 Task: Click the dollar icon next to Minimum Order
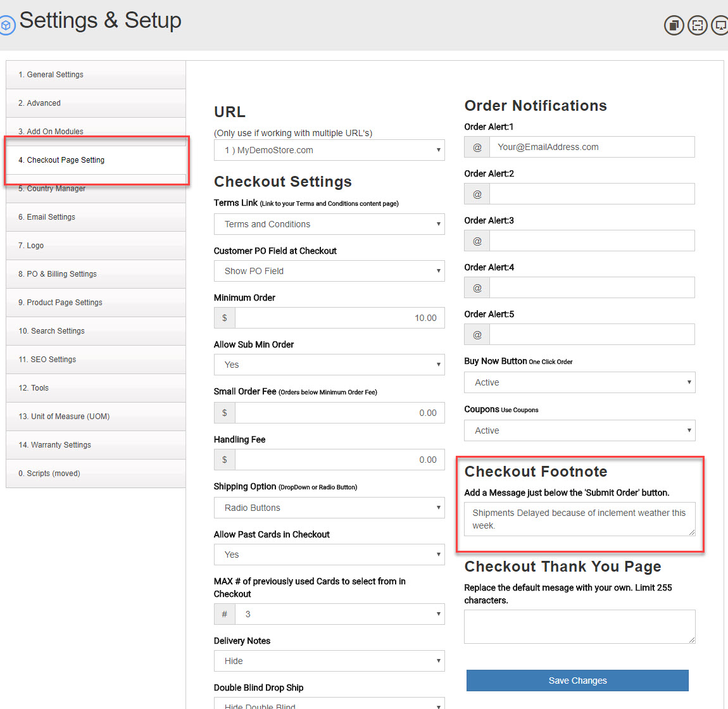pos(225,318)
